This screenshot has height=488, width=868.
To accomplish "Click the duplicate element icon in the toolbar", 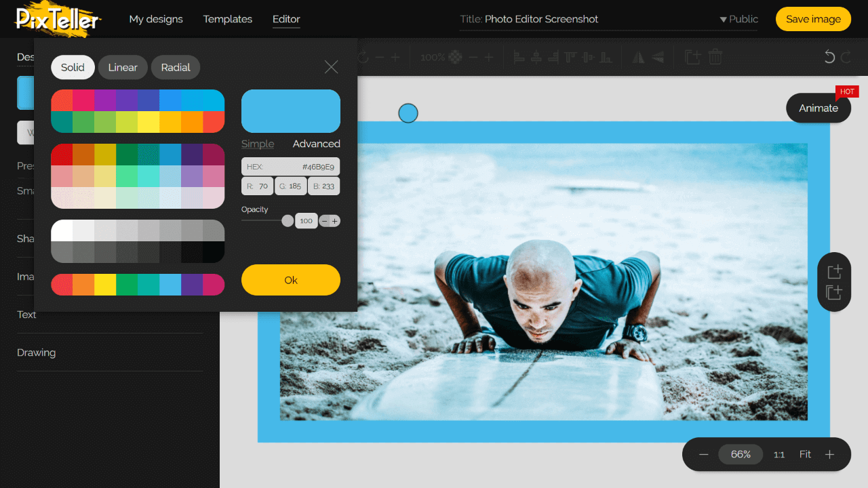I will point(692,58).
